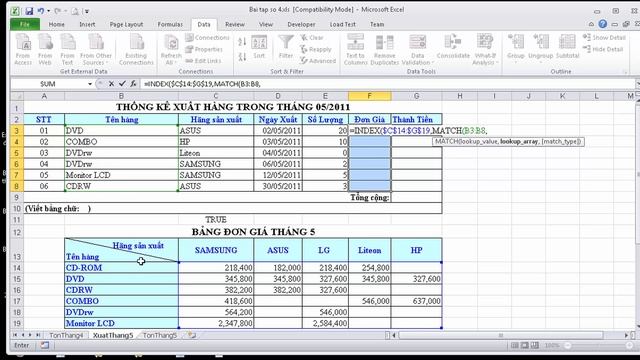Viewport: 640px width, 360px height.
Task: Cancel the formula entry with X
Action: (111, 84)
